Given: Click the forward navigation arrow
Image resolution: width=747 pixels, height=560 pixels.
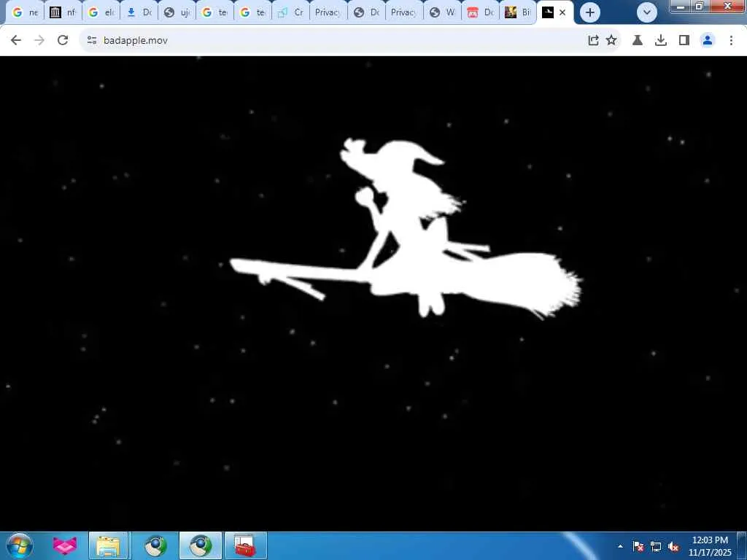Looking at the screenshot, I should pos(39,41).
